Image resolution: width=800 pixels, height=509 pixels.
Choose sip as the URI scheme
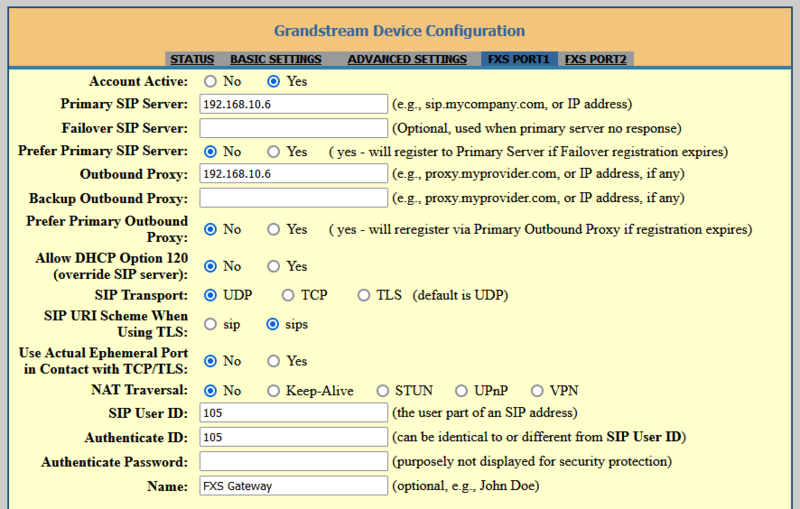[x=210, y=324]
